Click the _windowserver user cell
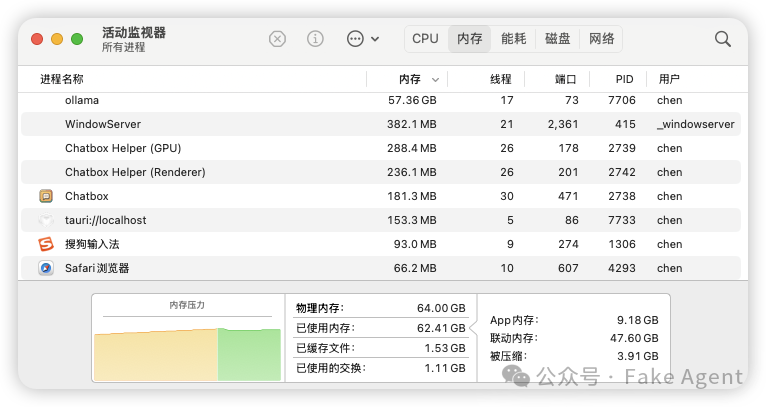The width and height of the screenshot is (766, 407). [696, 124]
